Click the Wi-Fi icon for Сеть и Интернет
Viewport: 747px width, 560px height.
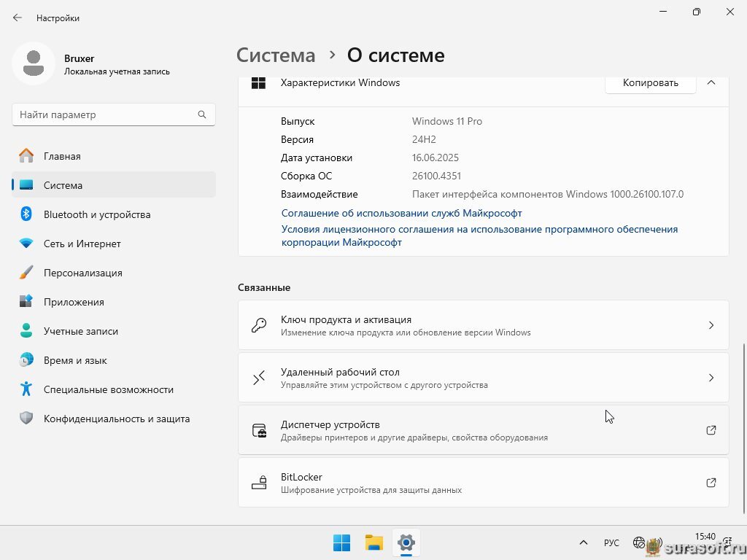pyautogui.click(x=26, y=243)
